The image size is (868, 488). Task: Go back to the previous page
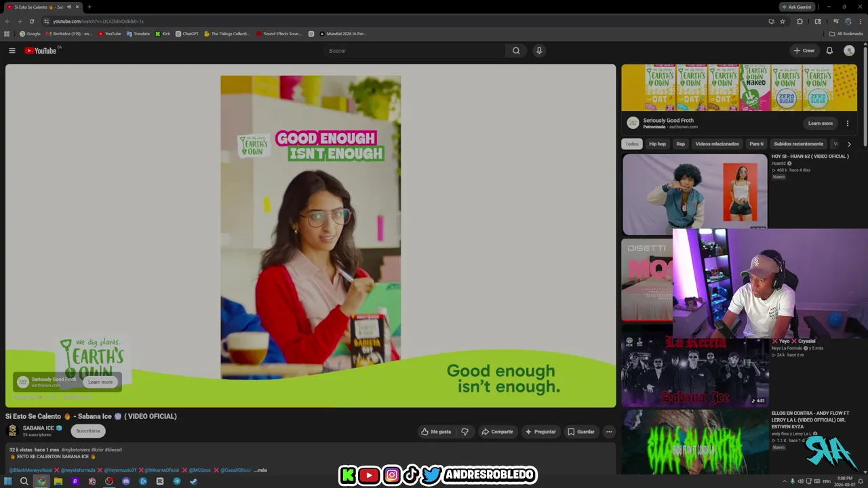click(x=7, y=21)
